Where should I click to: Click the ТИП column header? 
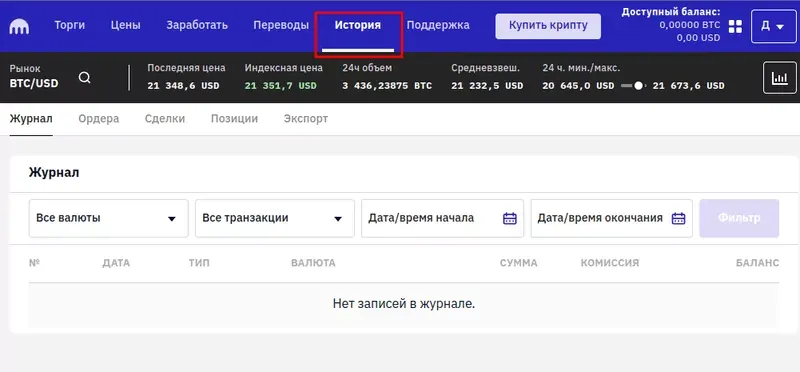[199, 263]
